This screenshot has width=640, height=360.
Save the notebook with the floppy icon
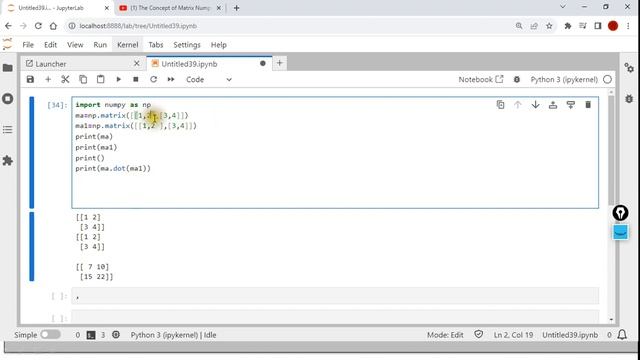[x=30, y=80]
